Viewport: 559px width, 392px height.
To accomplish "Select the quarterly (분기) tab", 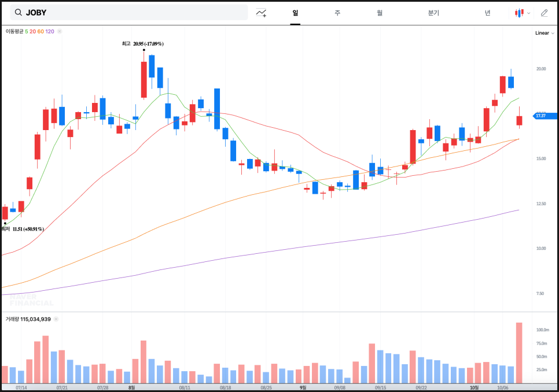I will [433, 13].
